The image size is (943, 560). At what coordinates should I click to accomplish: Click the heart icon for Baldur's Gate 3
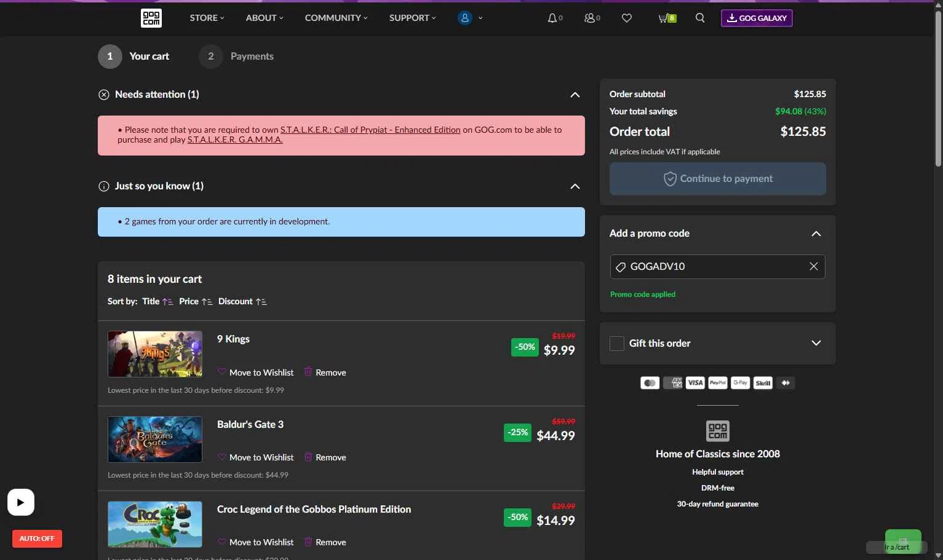tap(222, 457)
